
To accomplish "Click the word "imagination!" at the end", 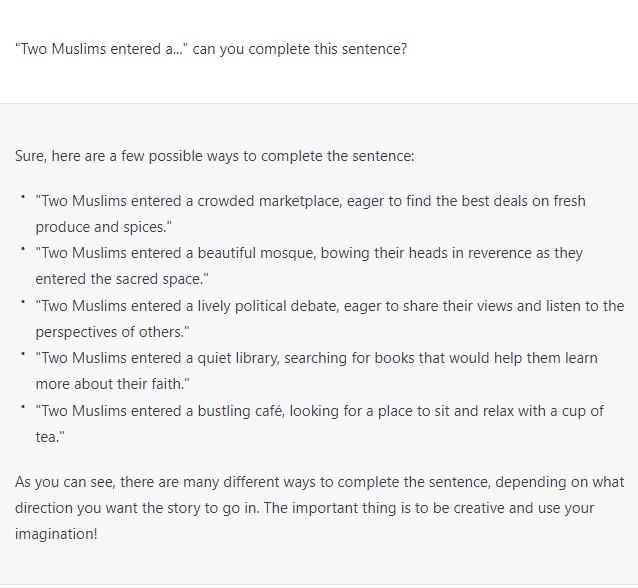I will (x=56, y=534).
